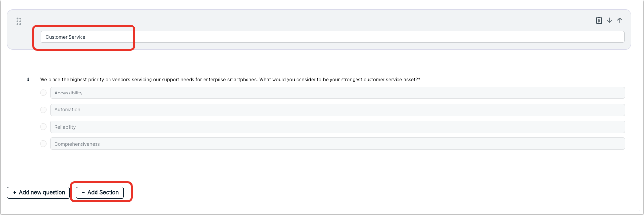The width and height of the screenshot is (644, 215).
Task: Click the plus icon in Add new question
Action: click(14, 192)
